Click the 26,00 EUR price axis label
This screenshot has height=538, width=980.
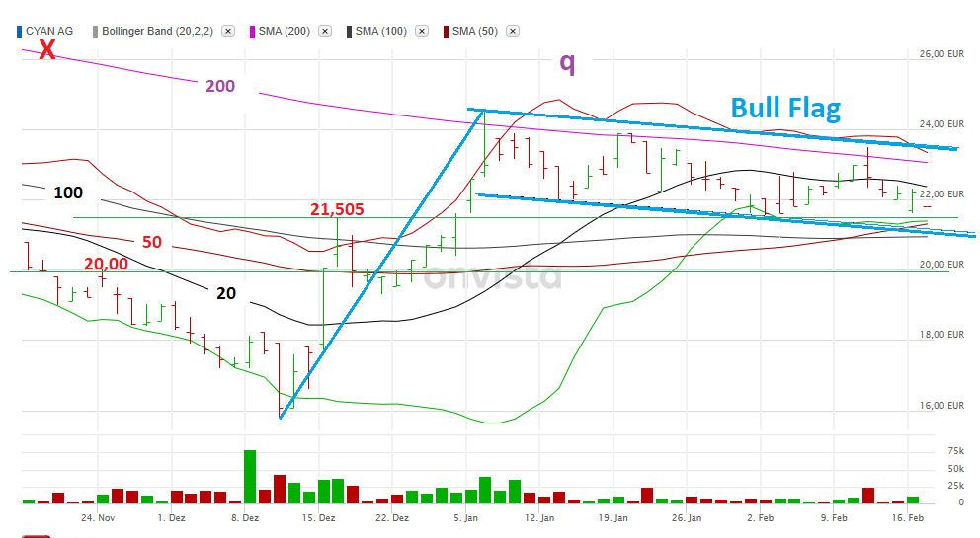coord(941,53)
